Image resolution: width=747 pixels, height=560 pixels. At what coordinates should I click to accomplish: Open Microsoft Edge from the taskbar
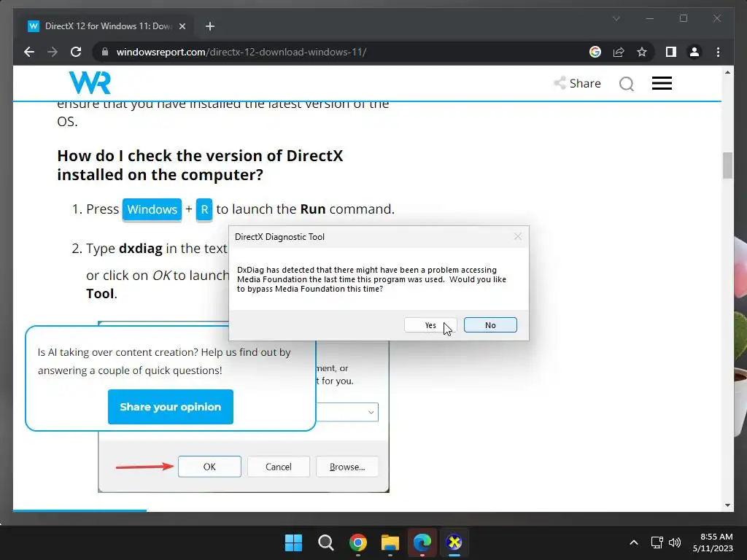[422, 542]
